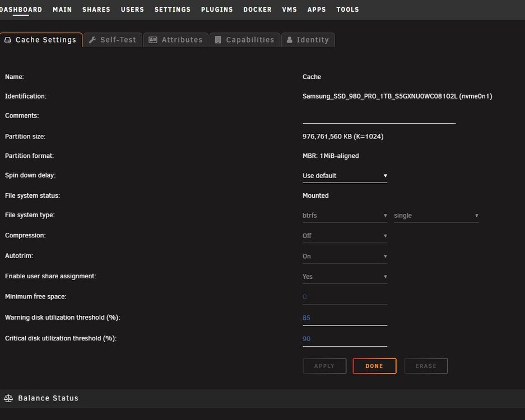Click the Comments input field

tap(379, 117)
